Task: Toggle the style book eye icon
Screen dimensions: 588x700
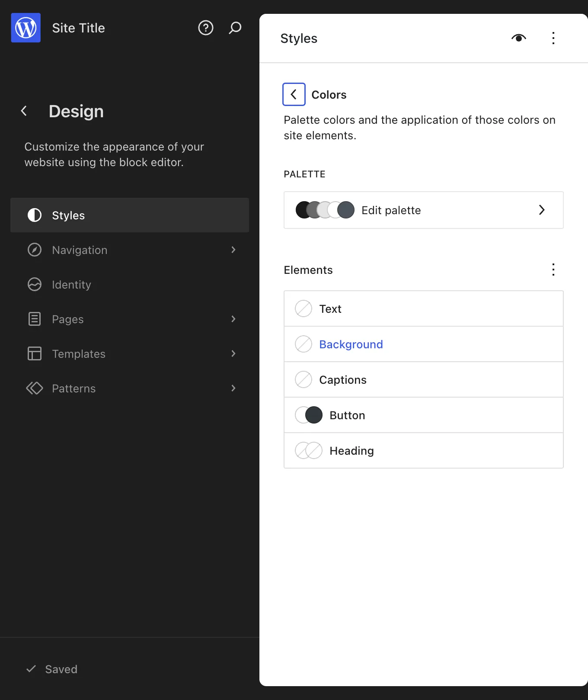Action: point(519,38)
